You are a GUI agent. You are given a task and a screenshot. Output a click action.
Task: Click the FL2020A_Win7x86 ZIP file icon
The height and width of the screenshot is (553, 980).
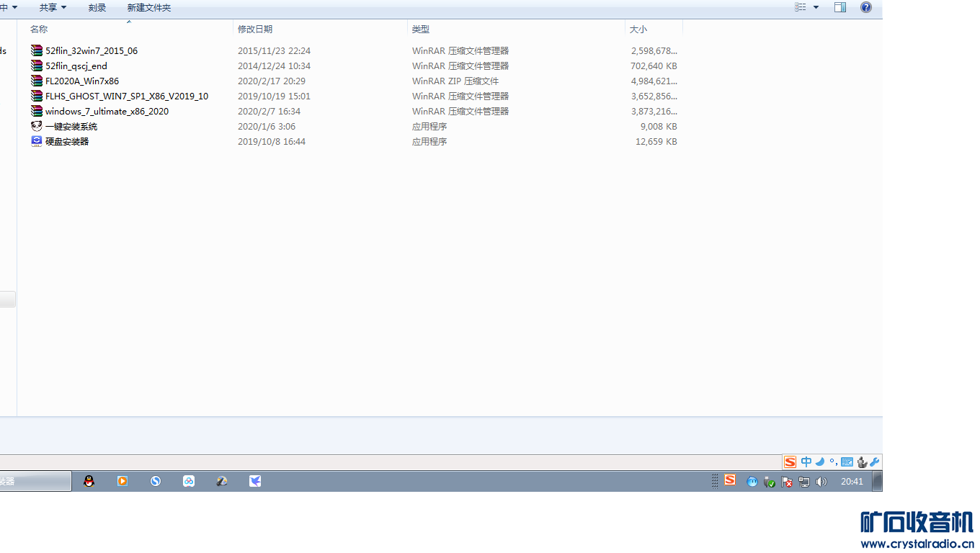(x=37, y=81)
